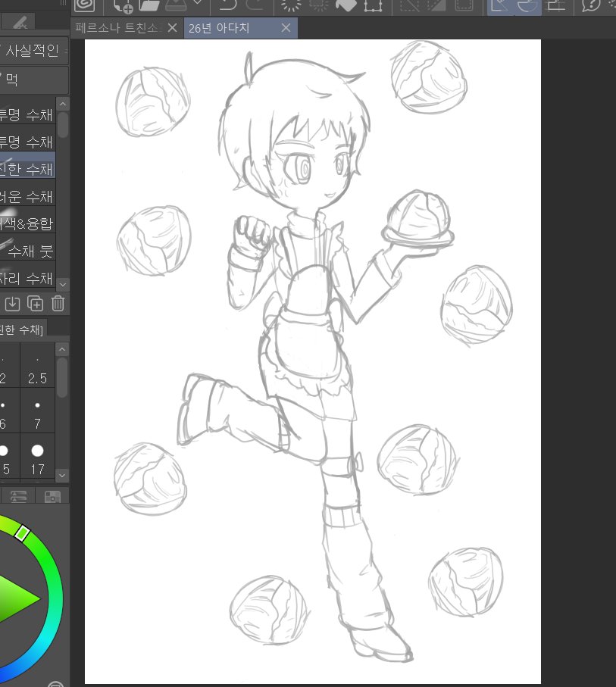Import sub tool with the download-arrow icon

tap(12, 303)
